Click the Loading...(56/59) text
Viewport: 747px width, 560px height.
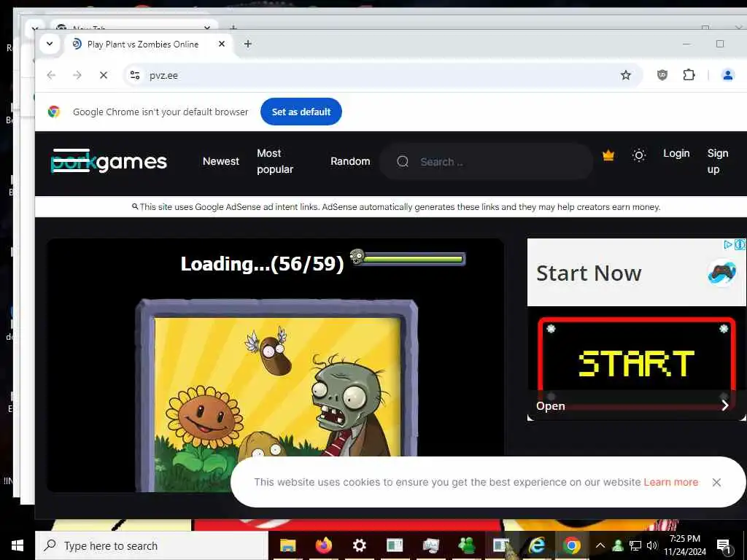pos(262,264)
